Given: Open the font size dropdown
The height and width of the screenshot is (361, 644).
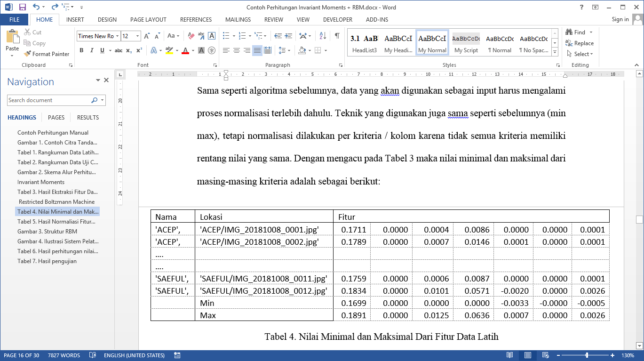Looking at the screenshot, I should (137, 36).
